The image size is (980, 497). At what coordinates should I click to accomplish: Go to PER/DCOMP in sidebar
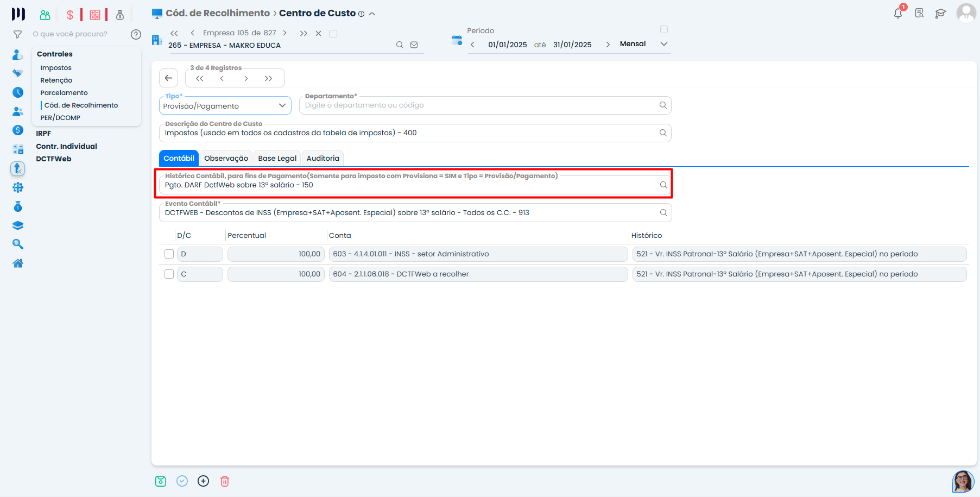[60, 118]
